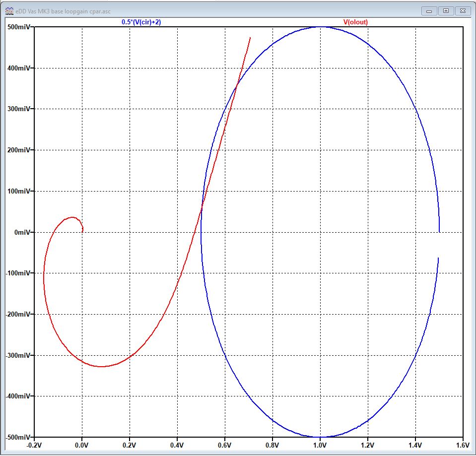Click the 100miV vertical axis label
476x456 pixels.
point(19,192)
